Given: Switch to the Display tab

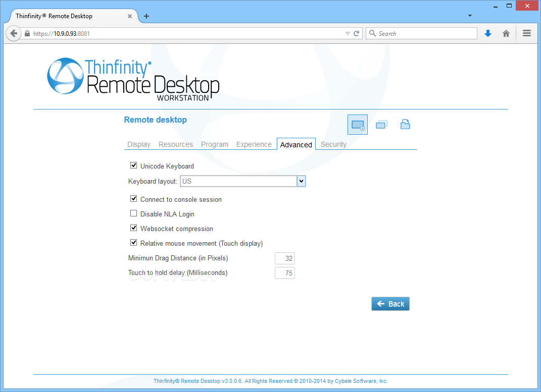Looking at the screenshot, I should (x=139, y=144).
